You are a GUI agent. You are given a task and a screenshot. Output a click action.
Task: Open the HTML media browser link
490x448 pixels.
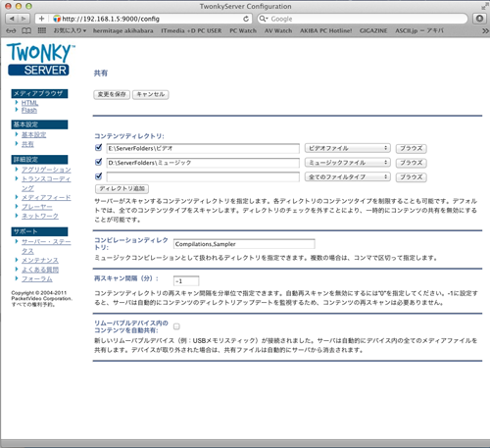pyautogui.click(x=29, y=103)
